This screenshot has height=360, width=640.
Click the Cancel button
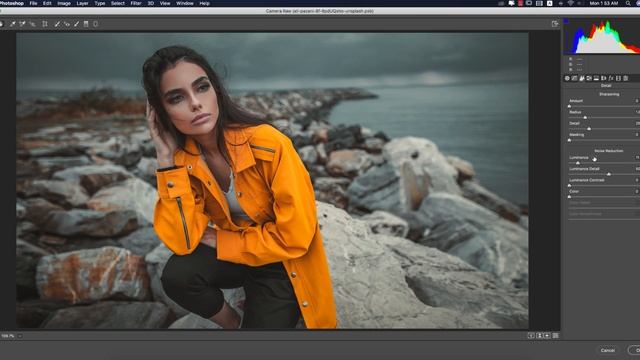[x=608, y=350]
